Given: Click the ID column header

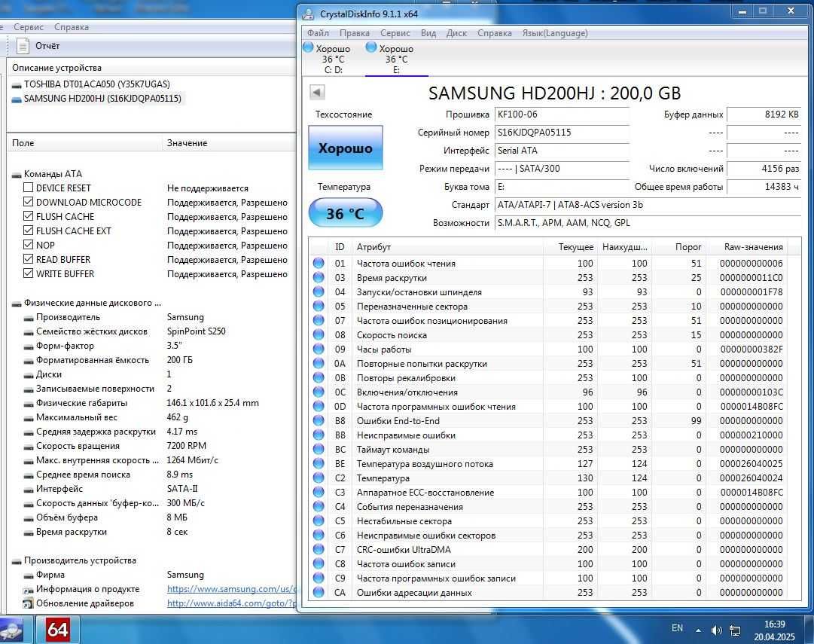Looking at the screenshot, I should [340, 247].
